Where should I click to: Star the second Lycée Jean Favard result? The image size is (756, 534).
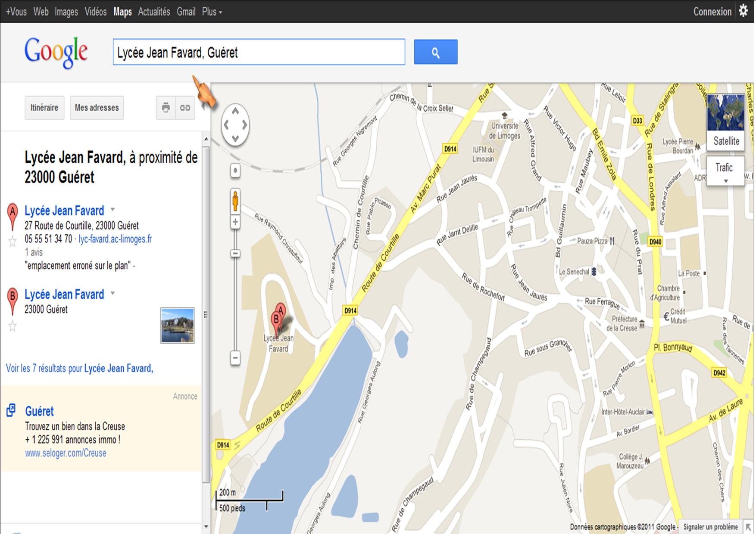coord(12,326)
